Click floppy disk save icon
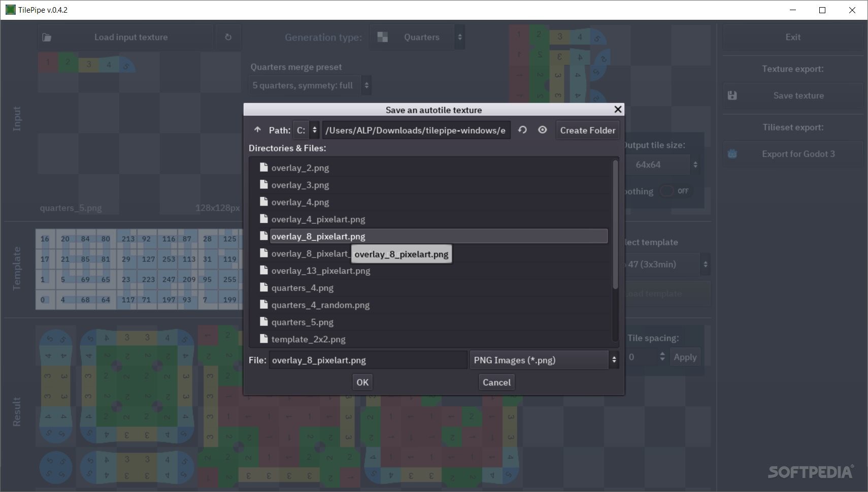The image size is (868, 492). [732, 95]
